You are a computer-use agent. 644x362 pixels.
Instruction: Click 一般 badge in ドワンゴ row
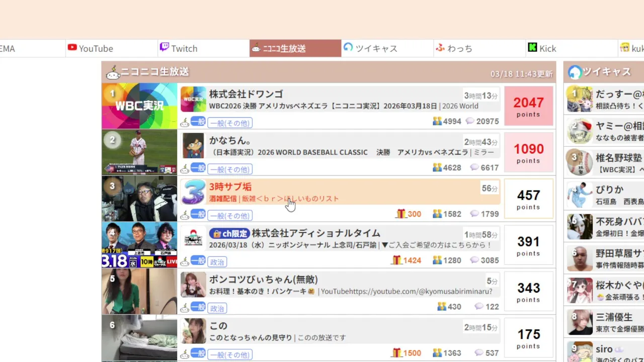coord(198,122)
